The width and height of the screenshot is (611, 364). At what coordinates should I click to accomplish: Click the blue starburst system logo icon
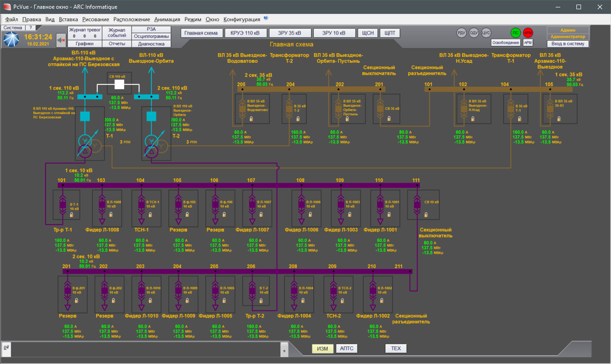click(x=11, y=40)
